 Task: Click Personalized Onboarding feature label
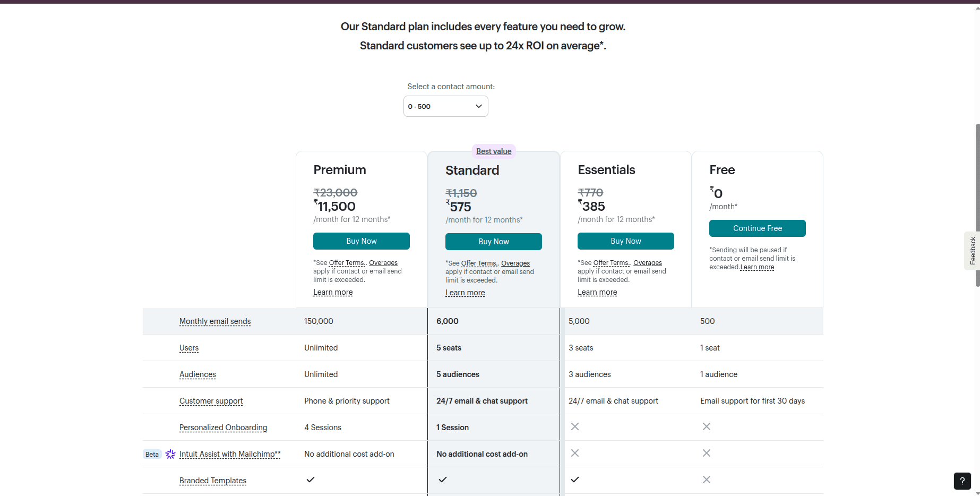(x=223, y=427)
